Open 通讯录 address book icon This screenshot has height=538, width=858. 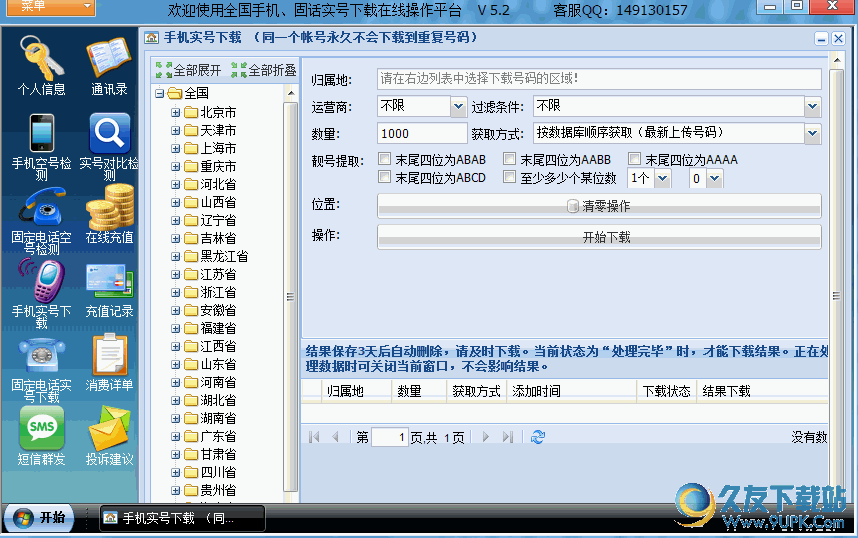(109, 59)
